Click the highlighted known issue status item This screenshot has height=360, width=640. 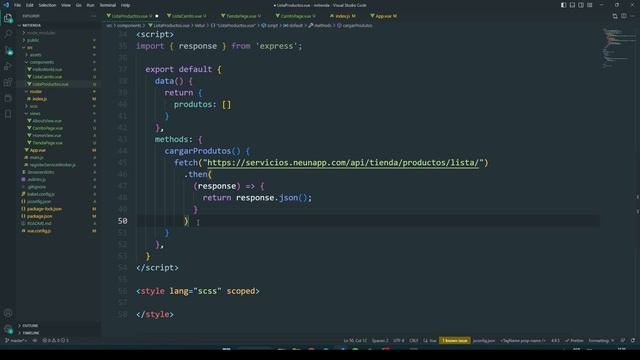coord(455,340)
